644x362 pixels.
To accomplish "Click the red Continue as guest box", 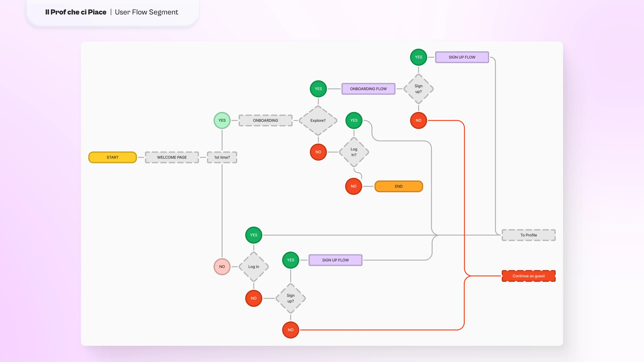I will (529, 276).
